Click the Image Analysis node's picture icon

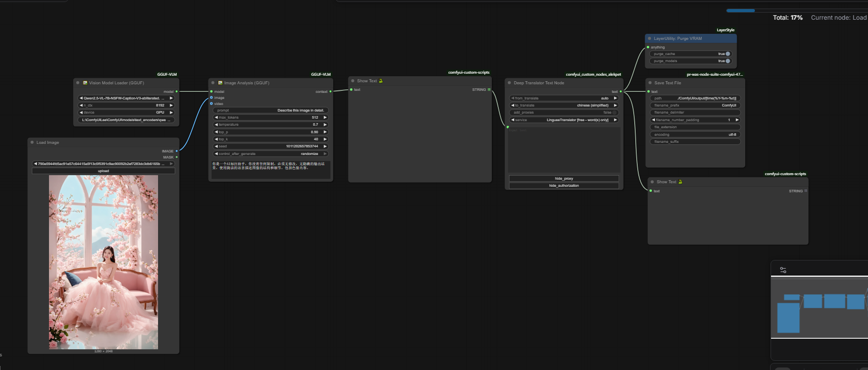coord(220,83)
